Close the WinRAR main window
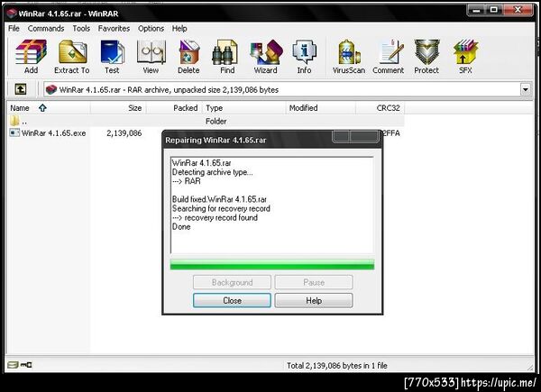The height and width of the screenshot is (392, 541). pos(518,10)
